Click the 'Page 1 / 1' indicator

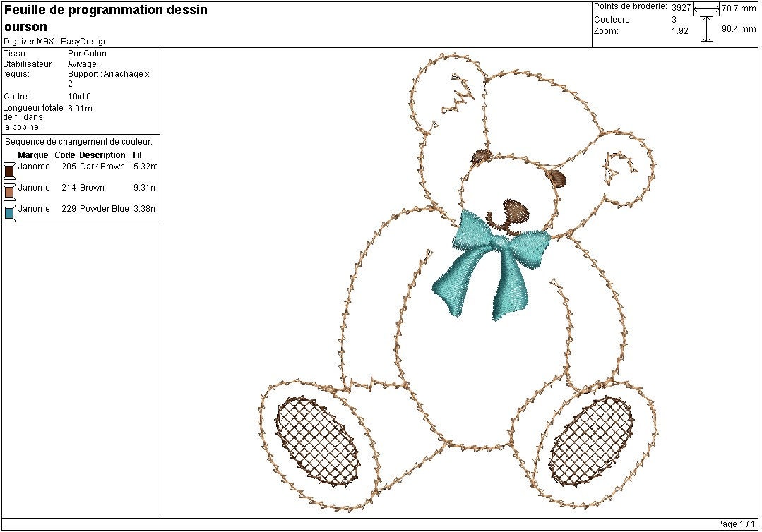736,524
